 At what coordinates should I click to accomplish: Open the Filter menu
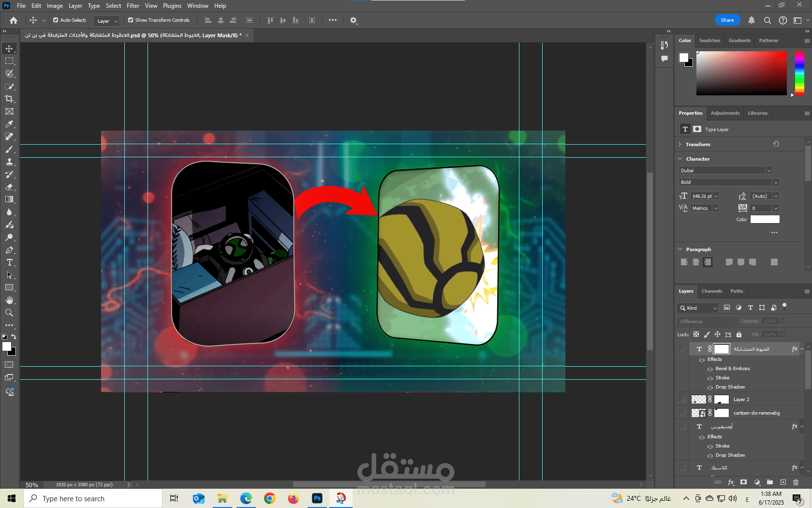click(x=133, y=6)
